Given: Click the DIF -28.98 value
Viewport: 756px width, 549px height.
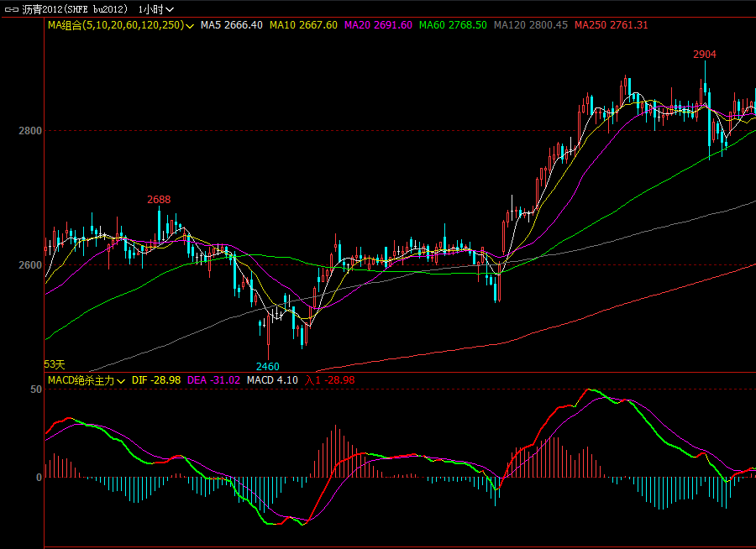Looking at the screenshot, I should pos(156,380).
